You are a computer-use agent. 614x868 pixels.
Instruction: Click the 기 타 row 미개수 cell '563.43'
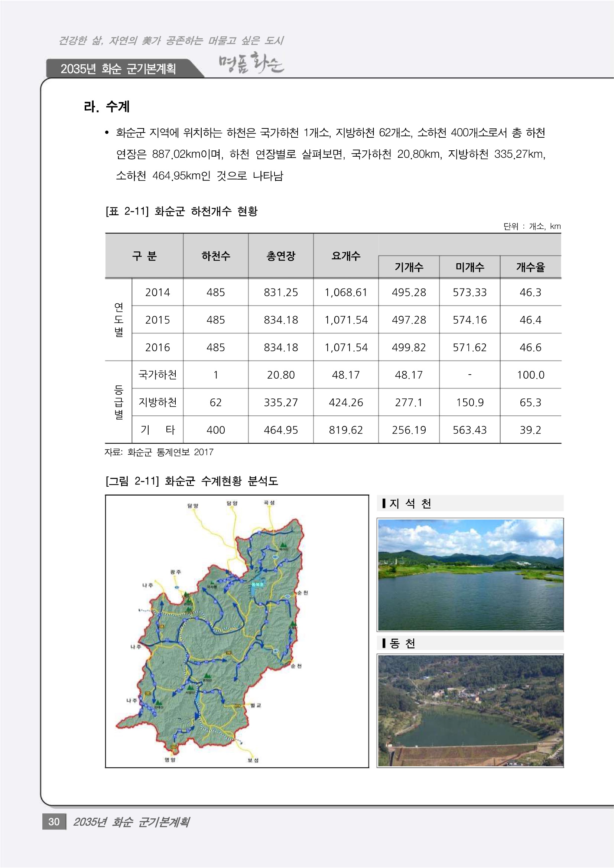click(470, 430)
